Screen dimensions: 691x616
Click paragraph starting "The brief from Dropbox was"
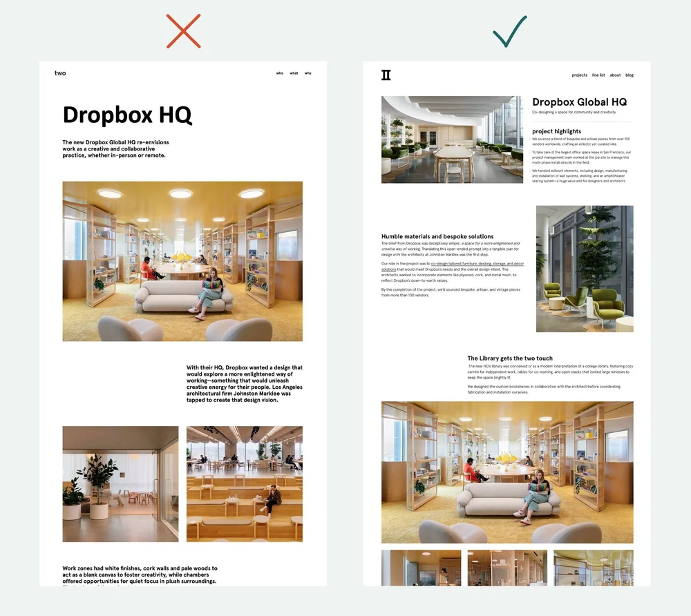451,249
